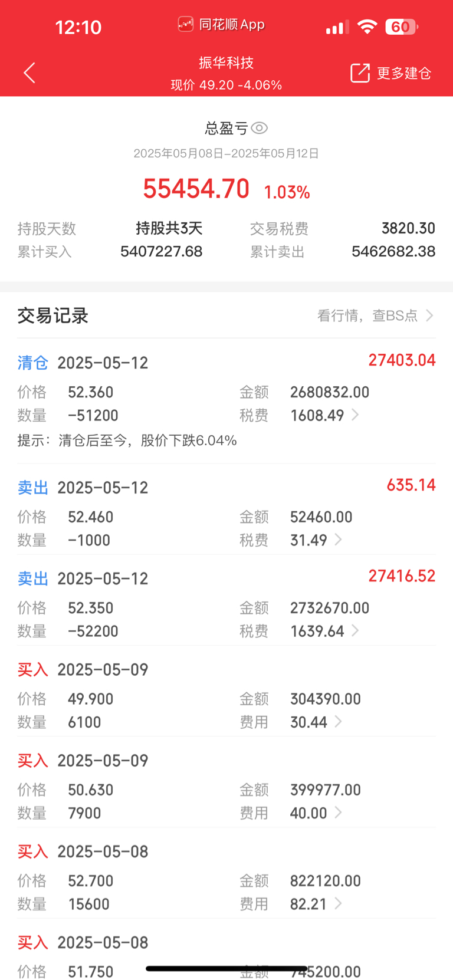Tap the cellular signal bars icon
Screen dimensions: 453x980
click(x=337, y=27)
